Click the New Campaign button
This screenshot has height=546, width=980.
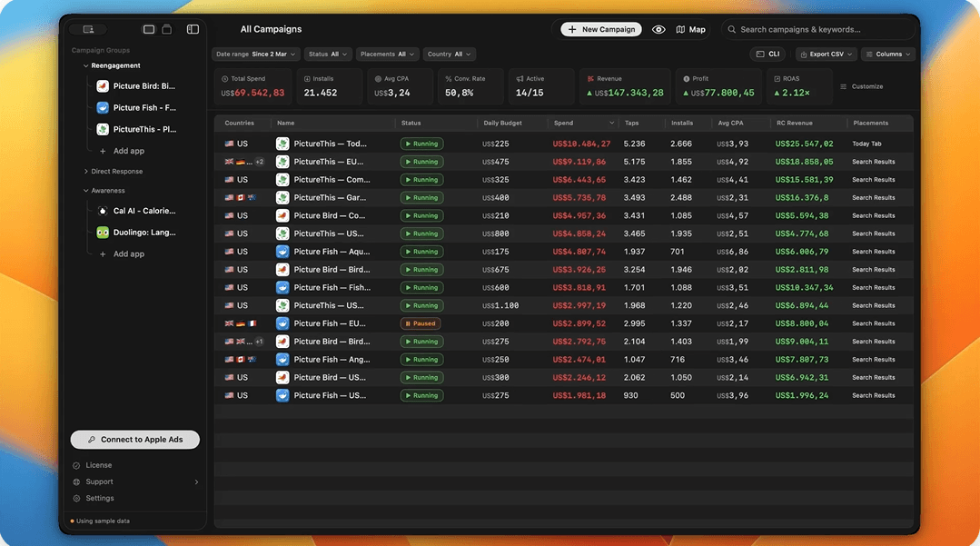[x=601, y=29]
